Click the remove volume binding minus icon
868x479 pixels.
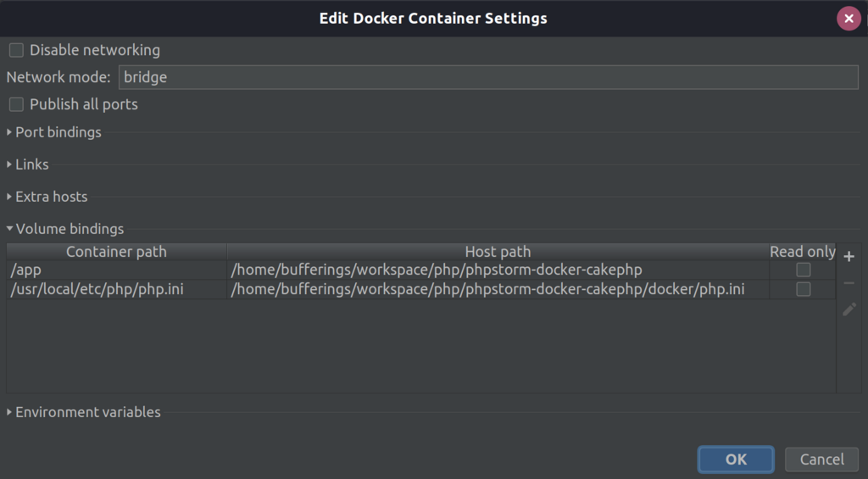pos(849,282)
